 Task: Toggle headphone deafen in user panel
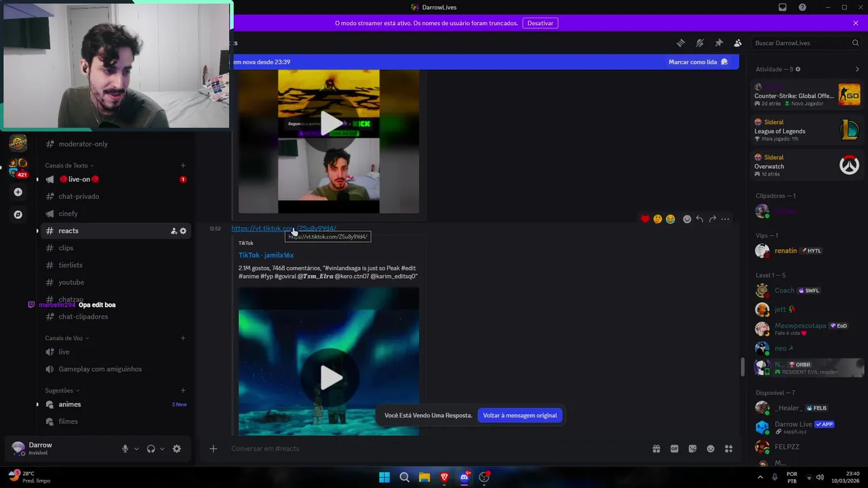coord(151,449)
